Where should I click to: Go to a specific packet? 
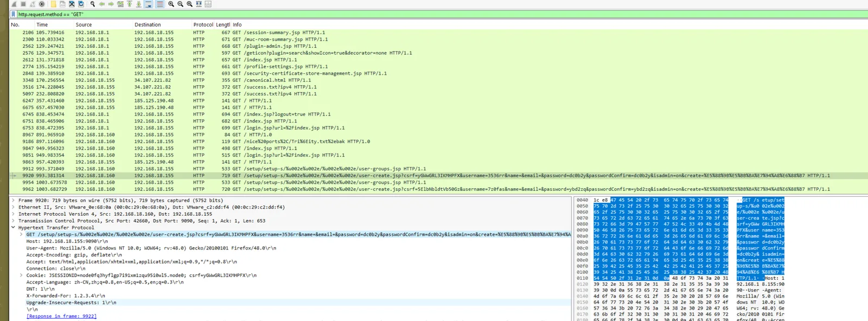tap(120, 4)
